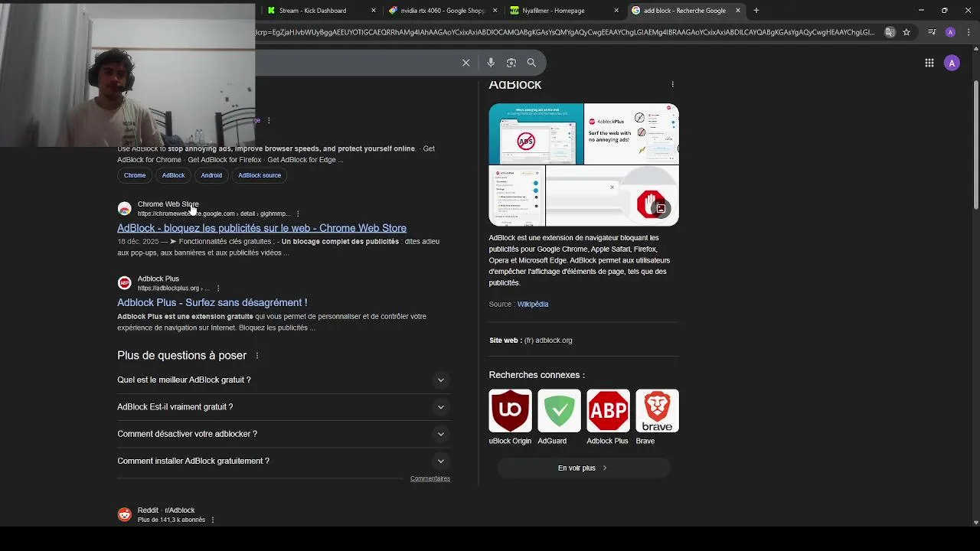The height and width of the screenshot is (551, 980).
Task: Open the no-ads AdBlock screenshot thumbnail
Action: (536, 134)
